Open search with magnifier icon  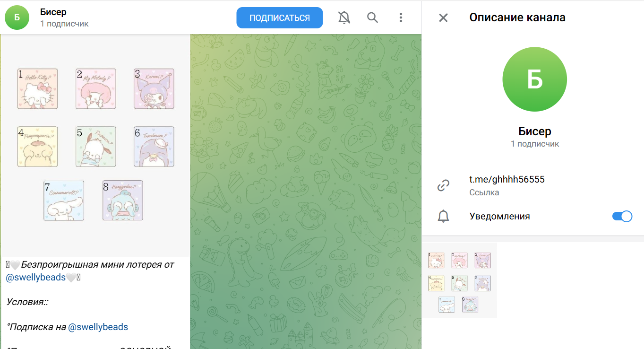click(372, 18)
